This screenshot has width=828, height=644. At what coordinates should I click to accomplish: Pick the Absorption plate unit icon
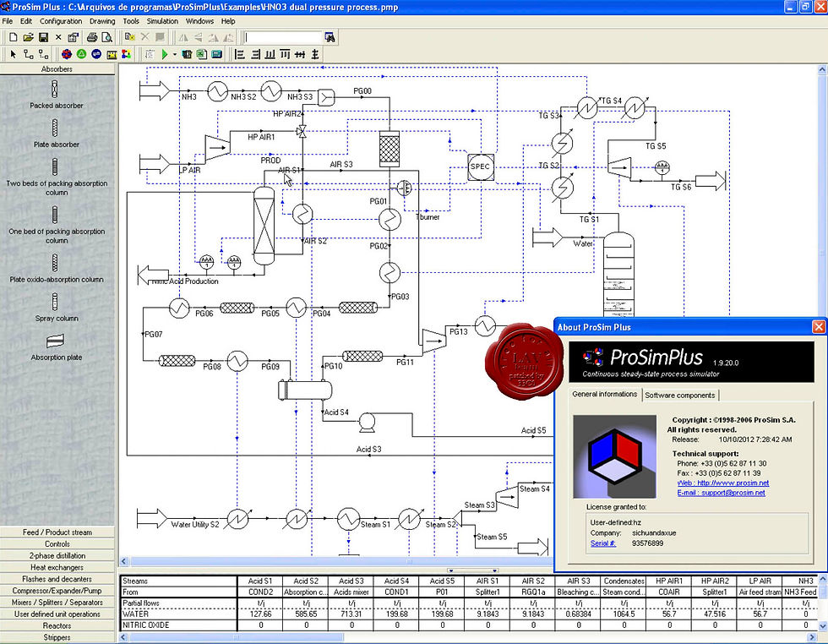(x=56, y=341)
